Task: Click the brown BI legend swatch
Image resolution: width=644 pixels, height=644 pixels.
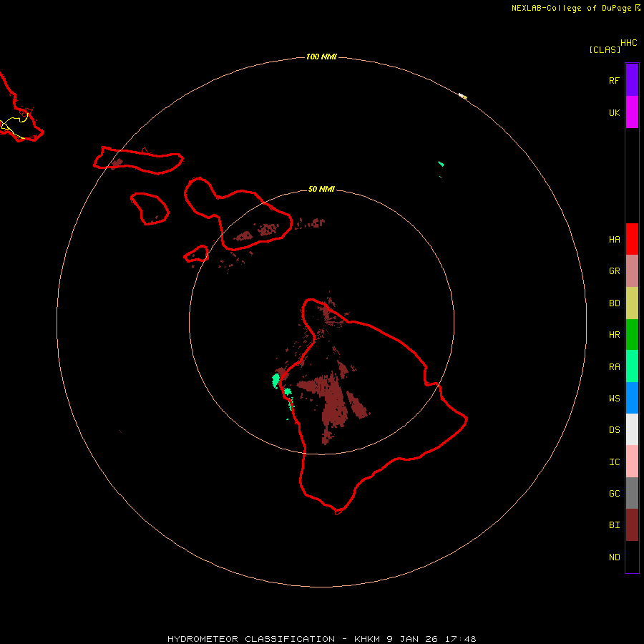Action: tap(632, 525)
